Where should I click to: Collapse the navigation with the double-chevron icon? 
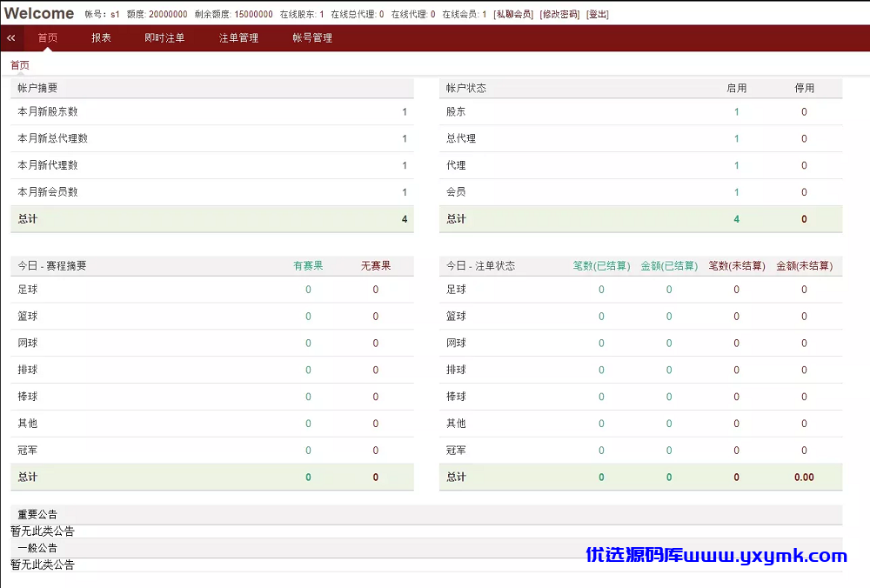[x=11, y=38]
